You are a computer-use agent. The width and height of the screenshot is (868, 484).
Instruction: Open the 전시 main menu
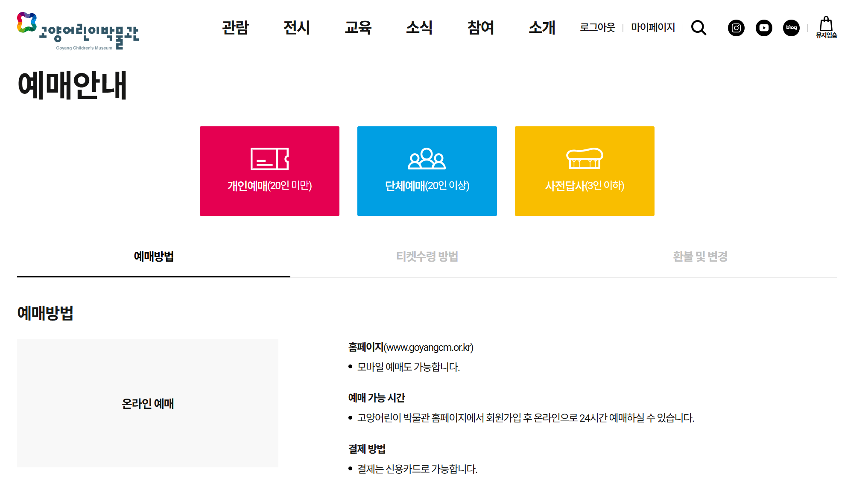point(297,28)
